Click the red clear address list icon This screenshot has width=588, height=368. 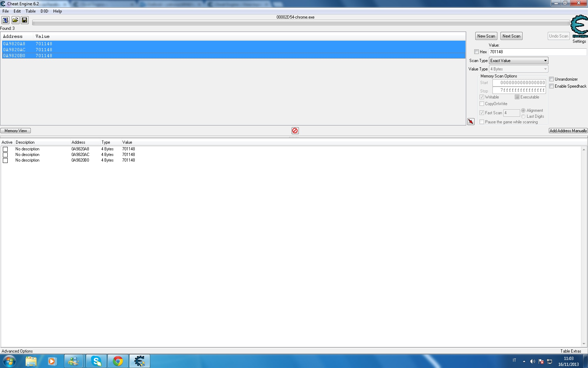pos(295,131)
